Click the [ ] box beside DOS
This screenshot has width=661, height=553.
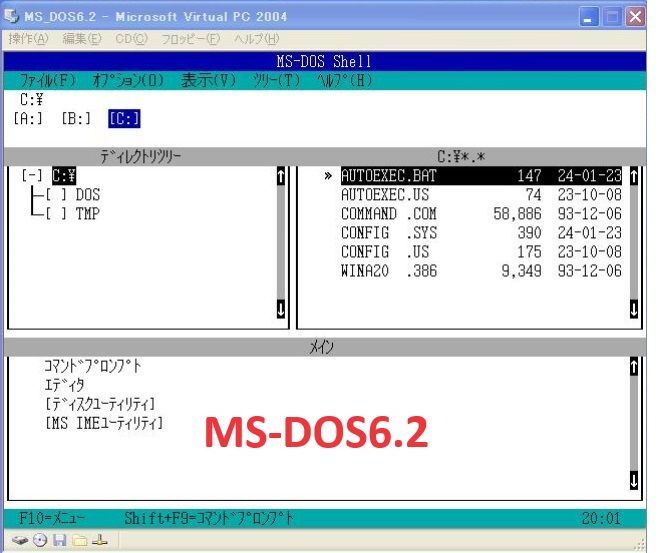(56, 195)
